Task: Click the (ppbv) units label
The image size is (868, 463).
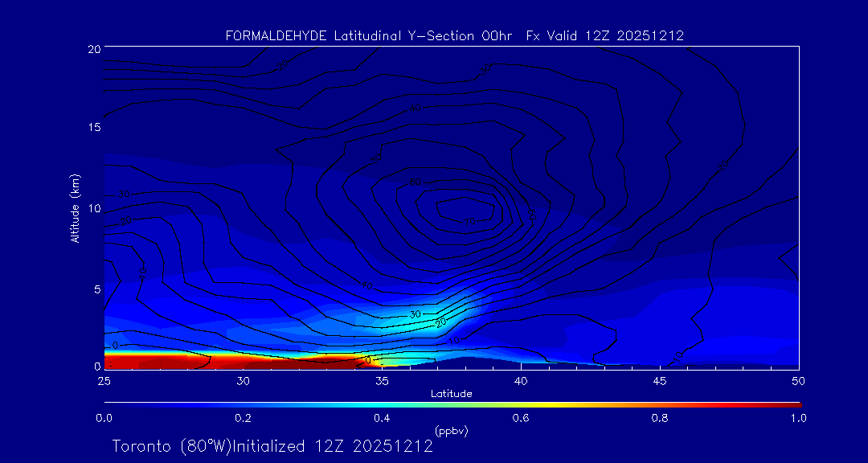Action: (451, 431)
